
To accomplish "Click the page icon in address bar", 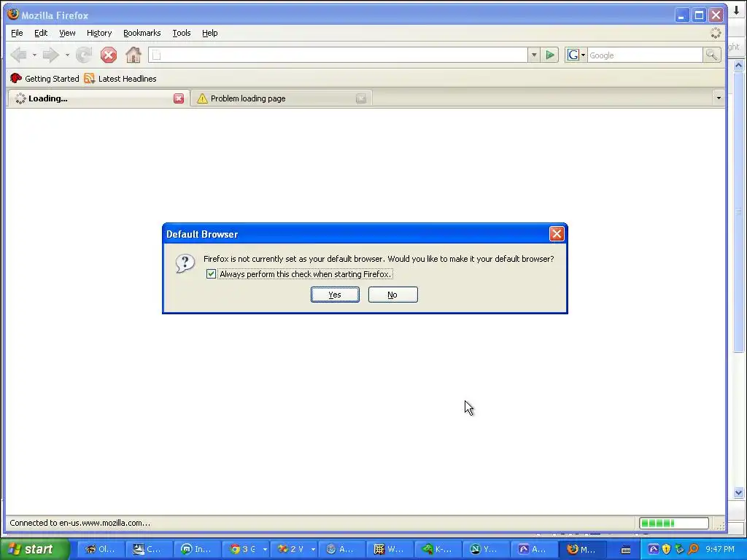I will tap(156, 55).
